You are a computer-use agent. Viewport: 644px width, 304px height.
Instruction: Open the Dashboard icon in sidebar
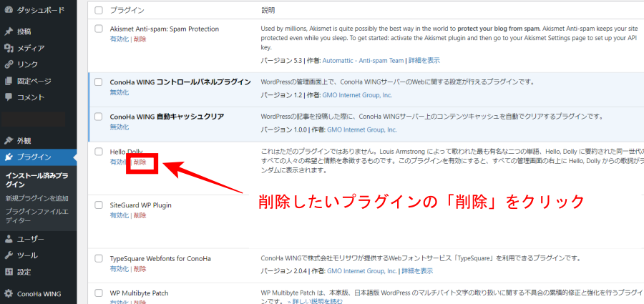pos(9,10)
